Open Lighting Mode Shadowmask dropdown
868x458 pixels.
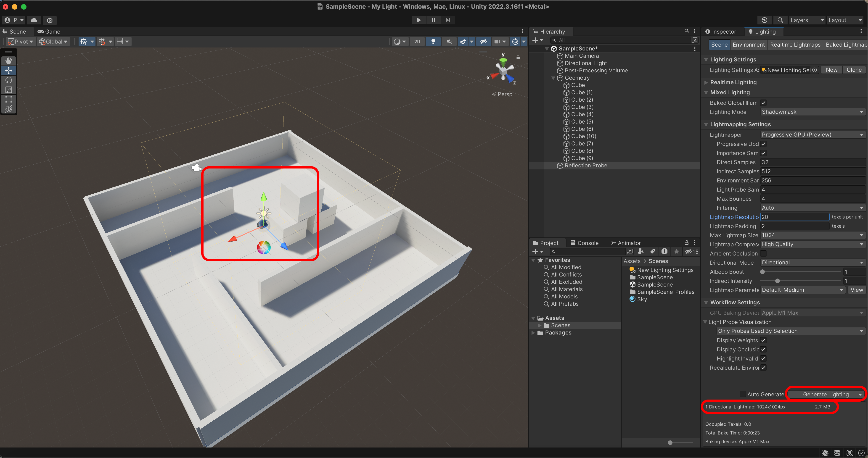[812, 112]
